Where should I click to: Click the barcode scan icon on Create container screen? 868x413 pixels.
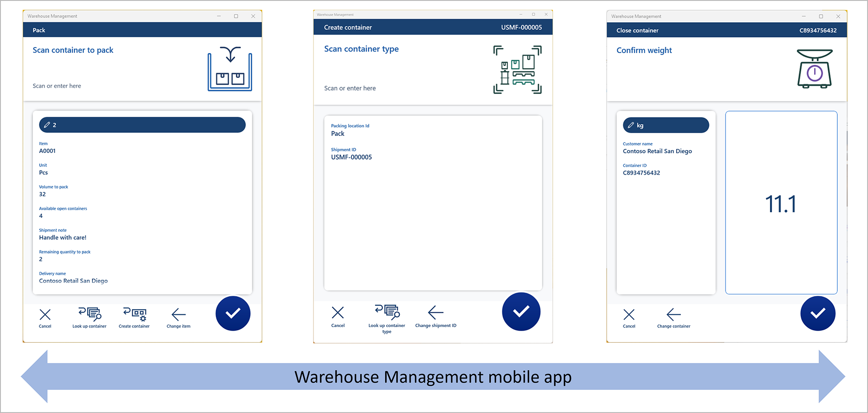click(x=517, y=70)
